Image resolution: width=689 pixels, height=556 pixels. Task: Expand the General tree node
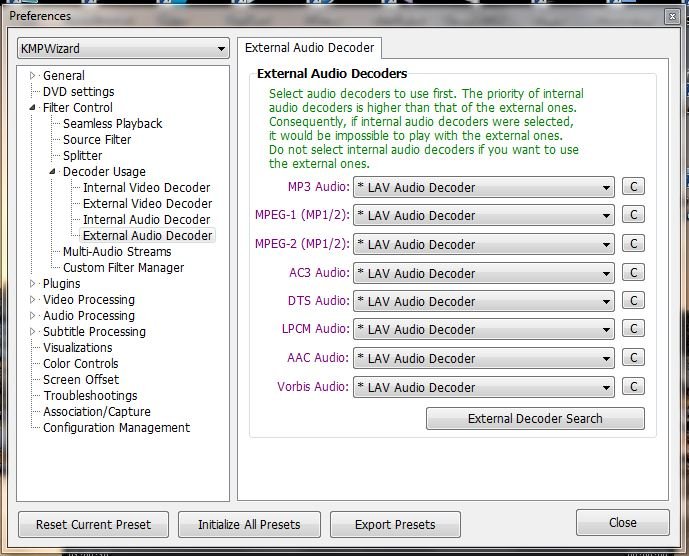[x=33, y=76]
